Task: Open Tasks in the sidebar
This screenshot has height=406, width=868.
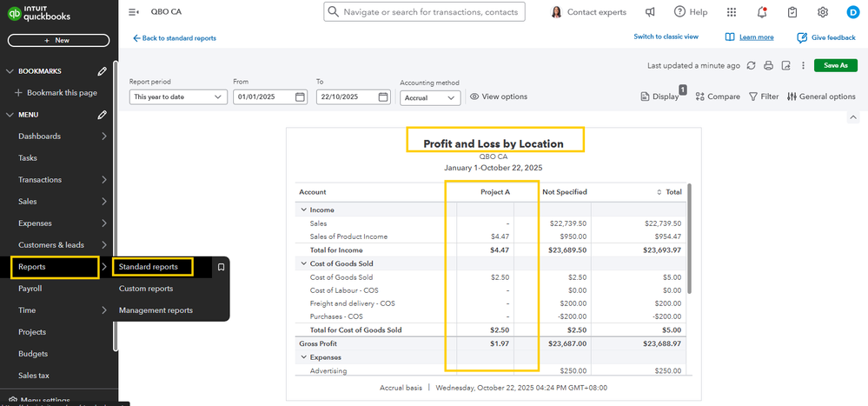Action: pyautogui.click(x=28, y=158)
